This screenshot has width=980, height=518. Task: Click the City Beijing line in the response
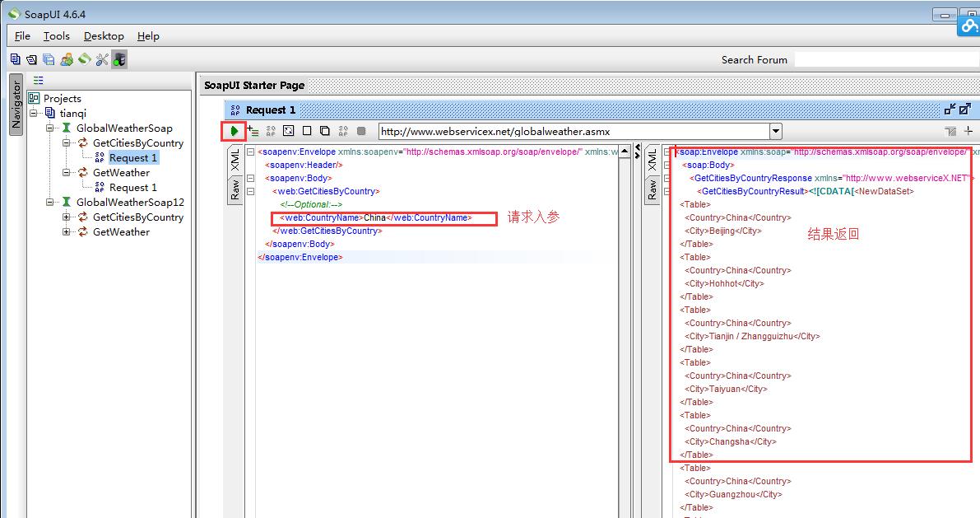coord(723,231)
